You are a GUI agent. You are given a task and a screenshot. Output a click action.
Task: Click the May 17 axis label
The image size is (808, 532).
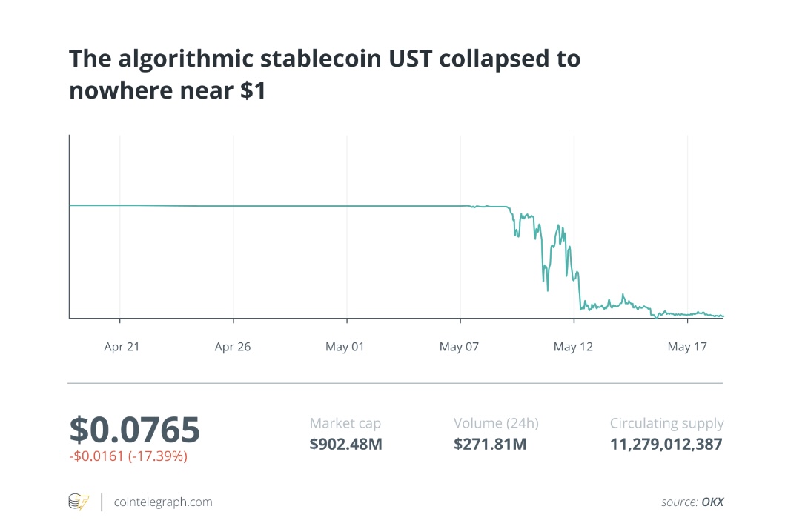[688, 347]
